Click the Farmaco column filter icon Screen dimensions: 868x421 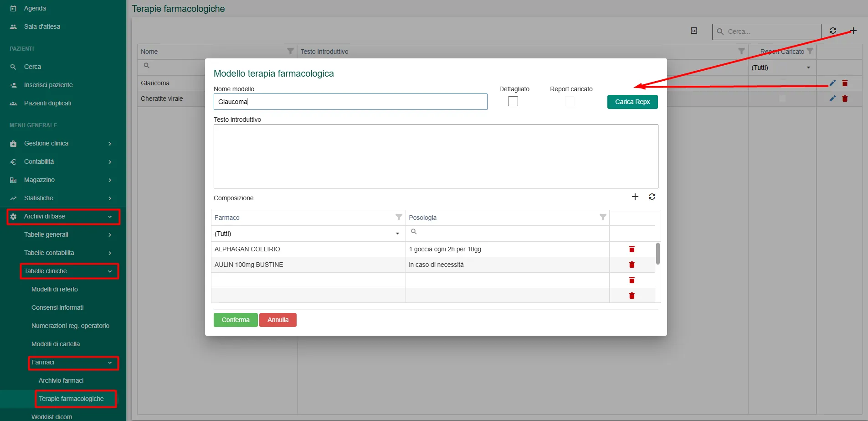click(399, 218)
